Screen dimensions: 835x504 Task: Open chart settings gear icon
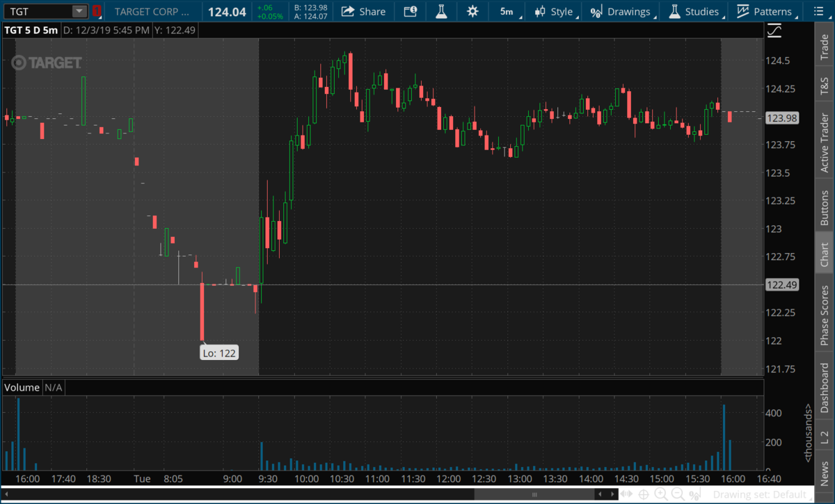click(x=473, y=11)
